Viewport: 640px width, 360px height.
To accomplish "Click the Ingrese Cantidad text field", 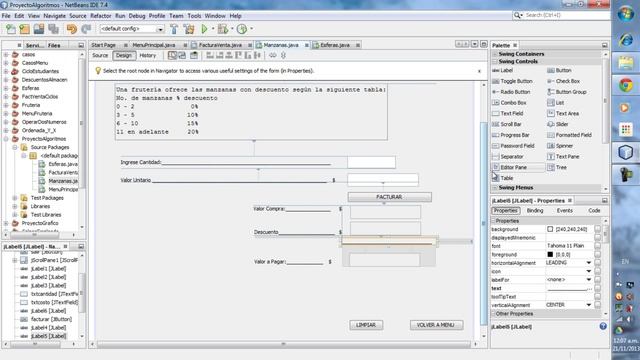I will tap(371, 162).
